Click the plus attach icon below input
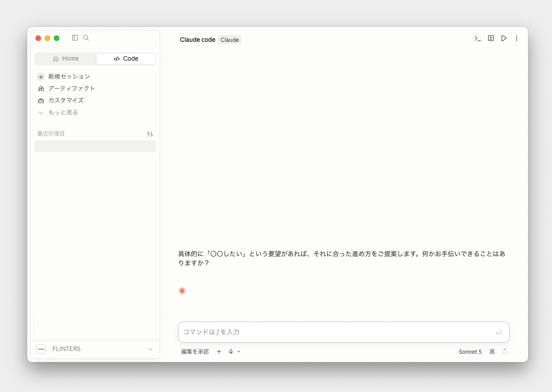Viewport: 552px width, 392px height. click(x=219, y=352)
